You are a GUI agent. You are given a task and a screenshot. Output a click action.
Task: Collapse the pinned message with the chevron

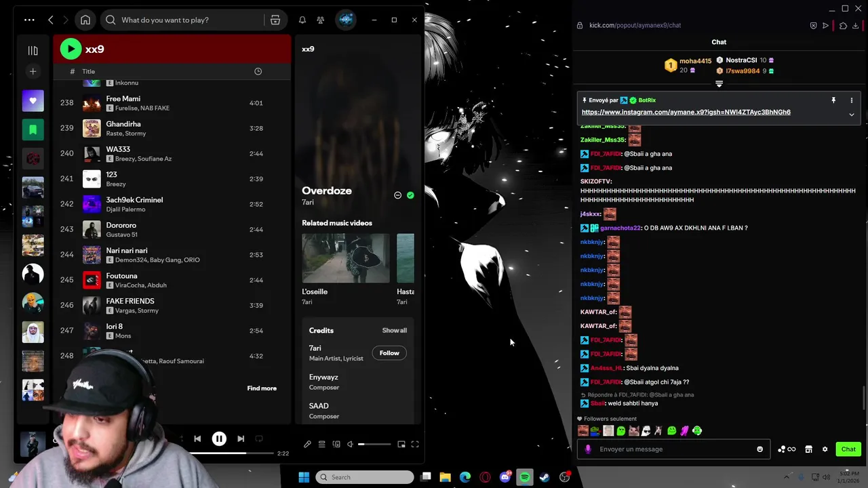point(852,115)
